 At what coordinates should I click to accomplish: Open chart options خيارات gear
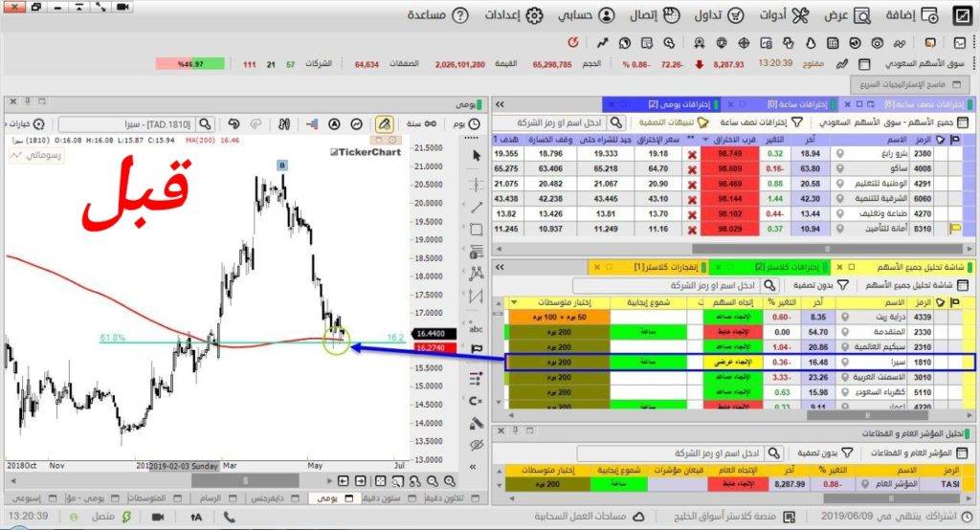pyautogui.click(x=26, y=123)
